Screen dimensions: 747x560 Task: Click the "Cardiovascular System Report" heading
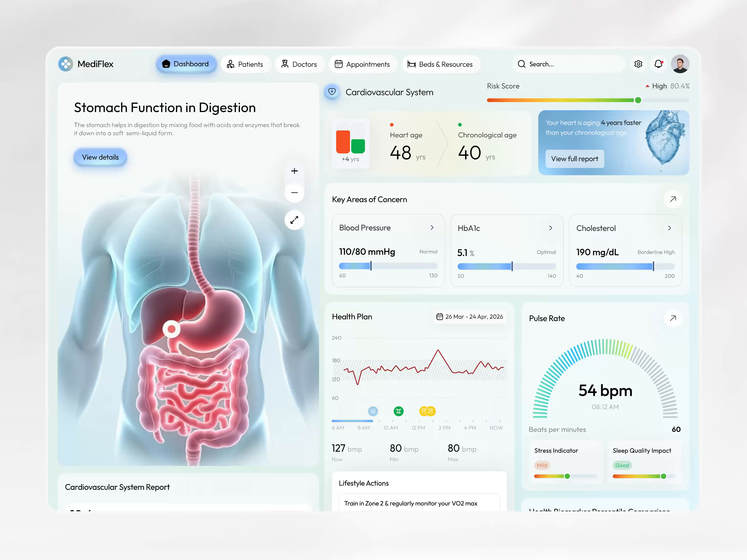click(117, 487)
